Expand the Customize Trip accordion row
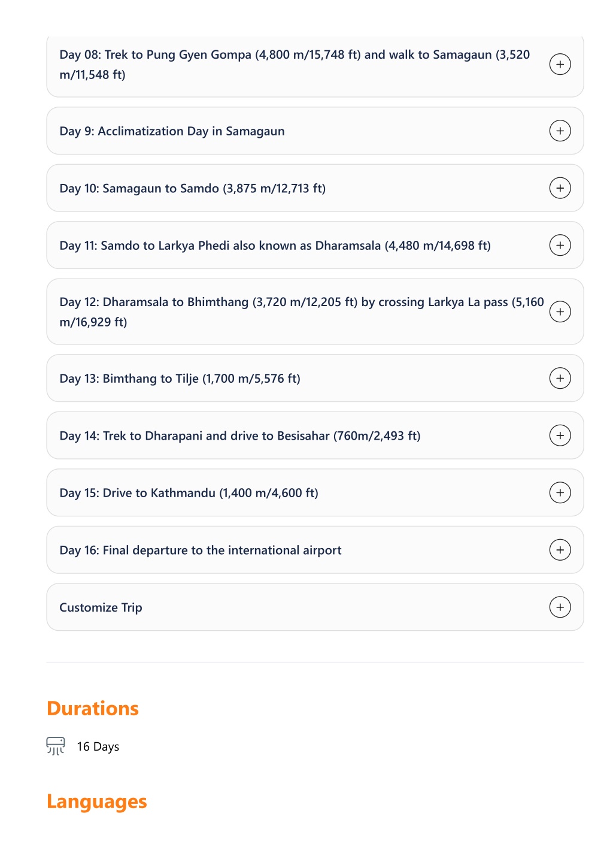 coord(315,607)
